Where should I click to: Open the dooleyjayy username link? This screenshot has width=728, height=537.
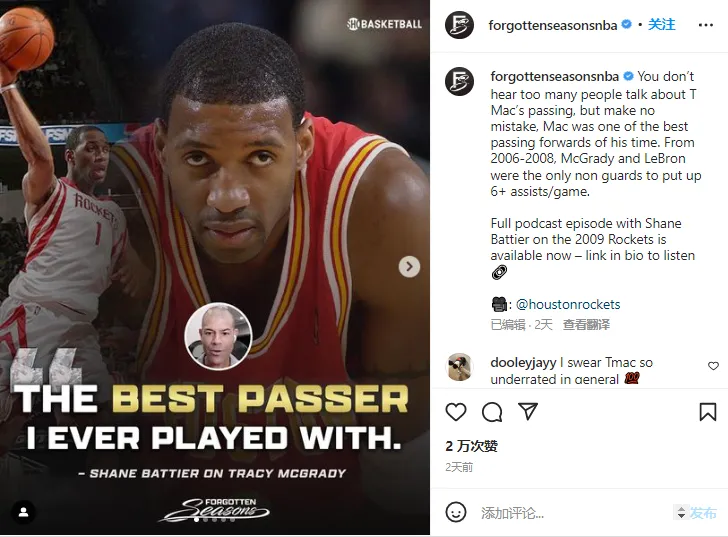[523, 362]
